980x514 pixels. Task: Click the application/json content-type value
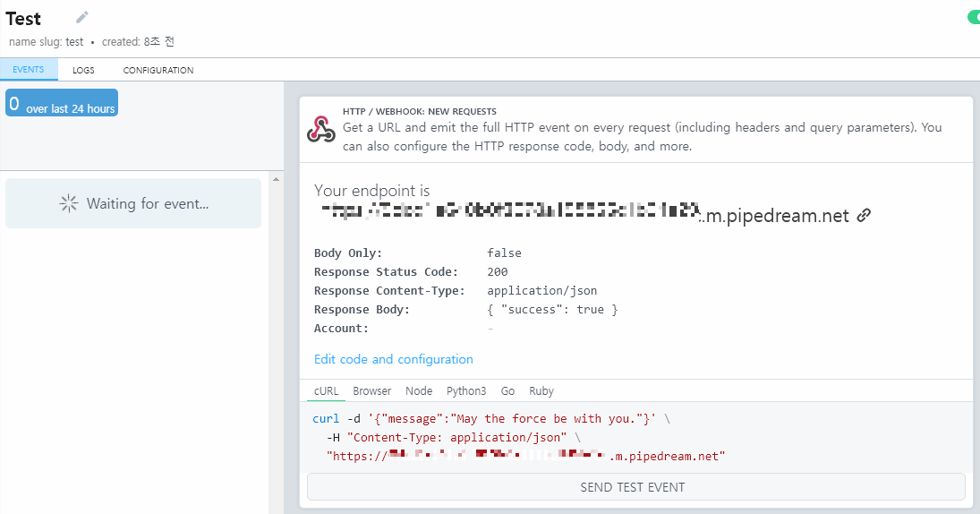[x=541, y=291]
